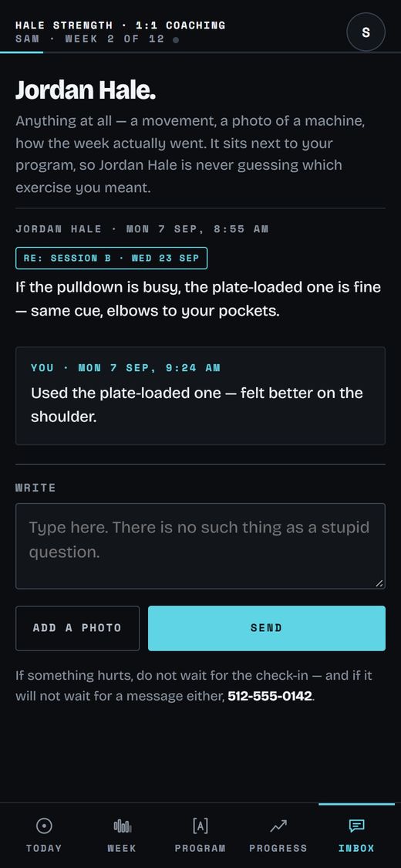Image resolution: width=401 pixels, height=868 pixels.
Task: Open the Progress trend-arrow icon
Action: click(278, 826)
